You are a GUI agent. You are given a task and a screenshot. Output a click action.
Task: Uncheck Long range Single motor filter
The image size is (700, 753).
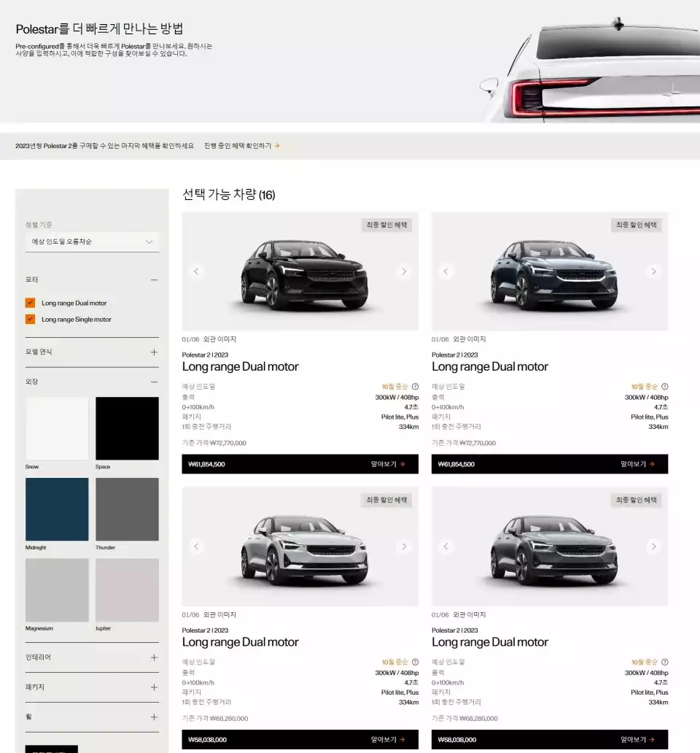click(30, 320)
